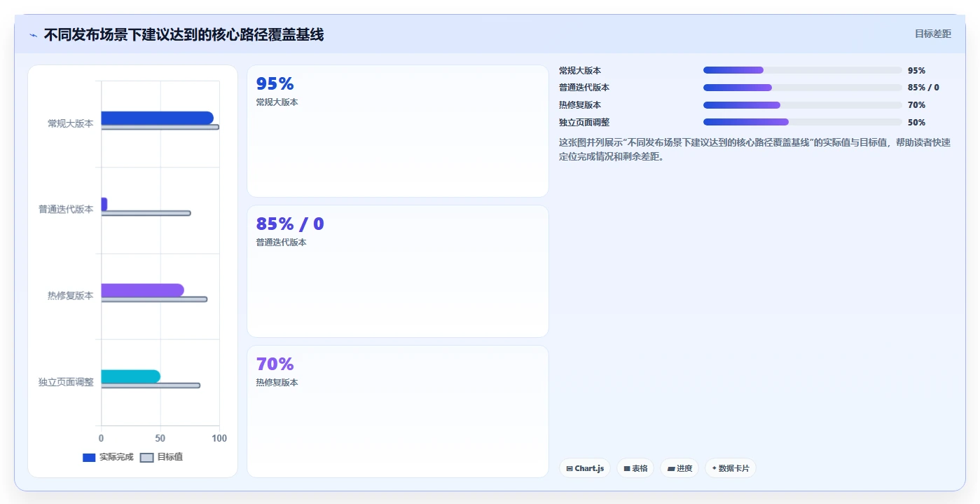The image size is (980, 504).
Task: Click the 普通迭代版本 y-axis label in chart
Action: (66, 210)
